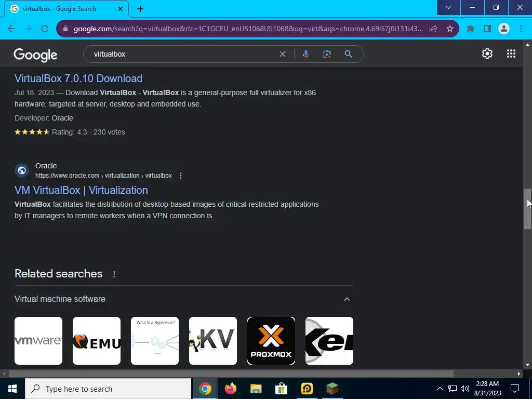Select the virtualbox - Google Search tab
Viewport: 532px width, 399px height.
(x=66, y=9)
